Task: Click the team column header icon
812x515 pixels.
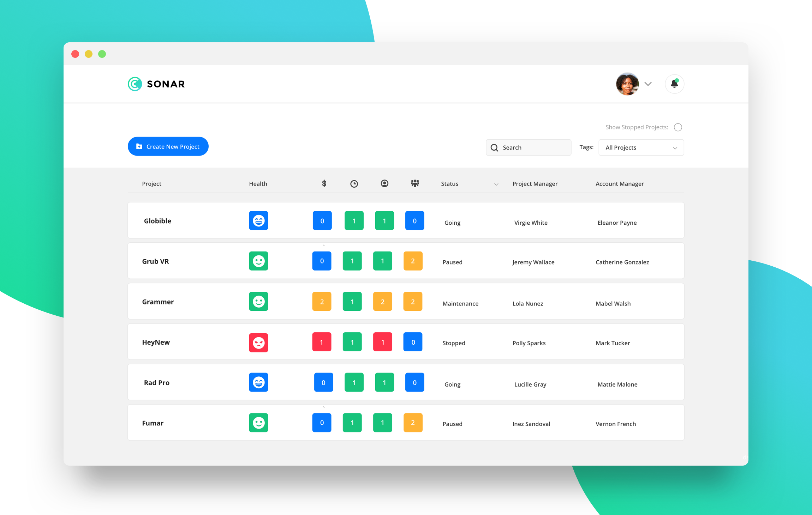Action: point(414,183)
